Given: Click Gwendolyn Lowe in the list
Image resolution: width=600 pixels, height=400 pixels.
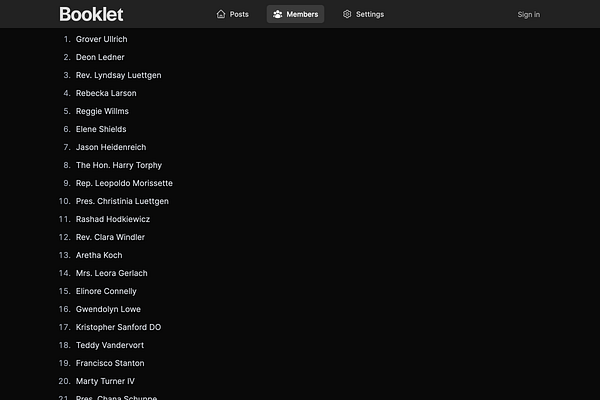Looking at the screenshot, I should [x=108, y=309].
